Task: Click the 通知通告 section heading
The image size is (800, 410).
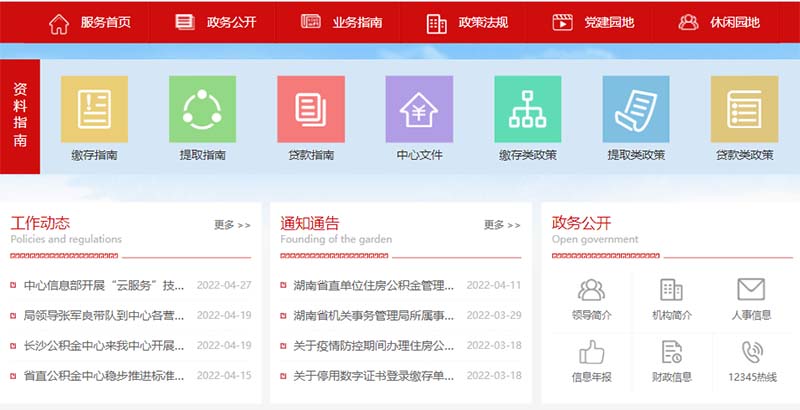Action: 310,223
